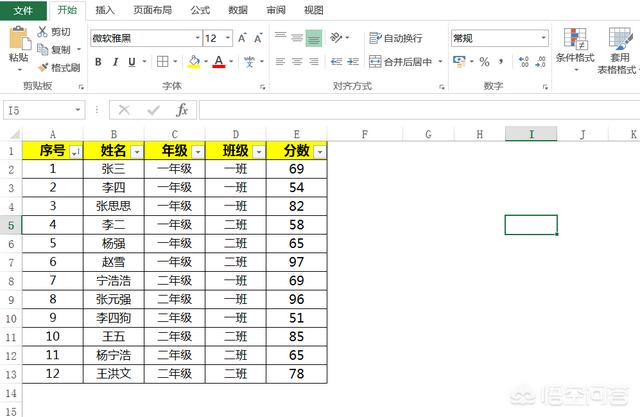The width and height of the screenshot is (640, 417).
Task: Open the font size dropdown 12
Action: pyautogui.click(x=228, y=38)
